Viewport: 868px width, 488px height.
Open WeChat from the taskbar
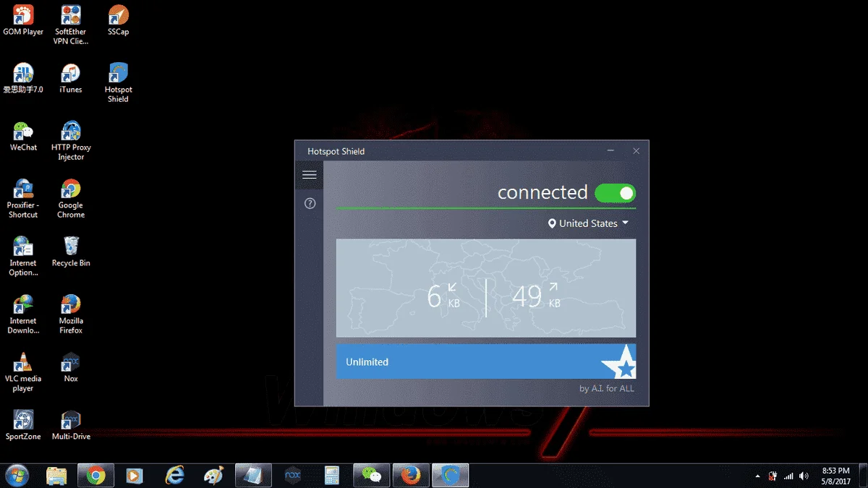[372, 475]
